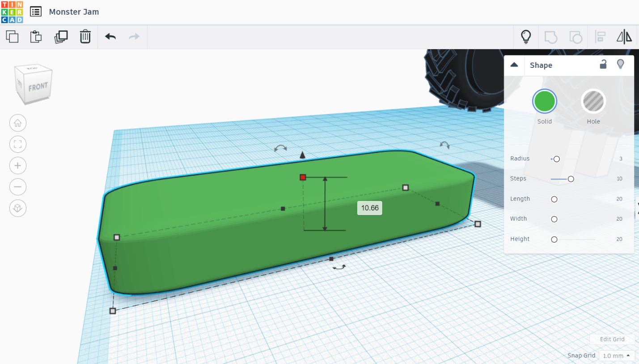The width and height of the screenshot is (639, 364).
Task: Ungroup the selected shapes
Action: pyautogui.click(x=576, y=37)
